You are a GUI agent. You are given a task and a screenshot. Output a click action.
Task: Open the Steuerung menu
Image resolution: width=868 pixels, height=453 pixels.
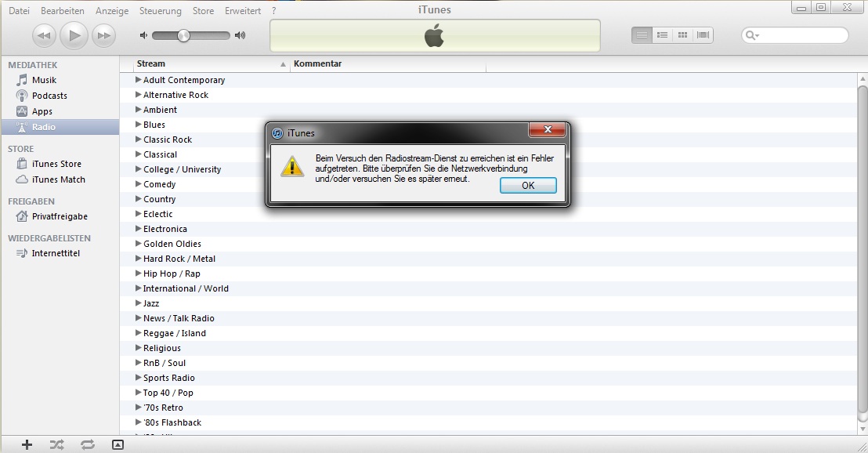click(160, 10)
